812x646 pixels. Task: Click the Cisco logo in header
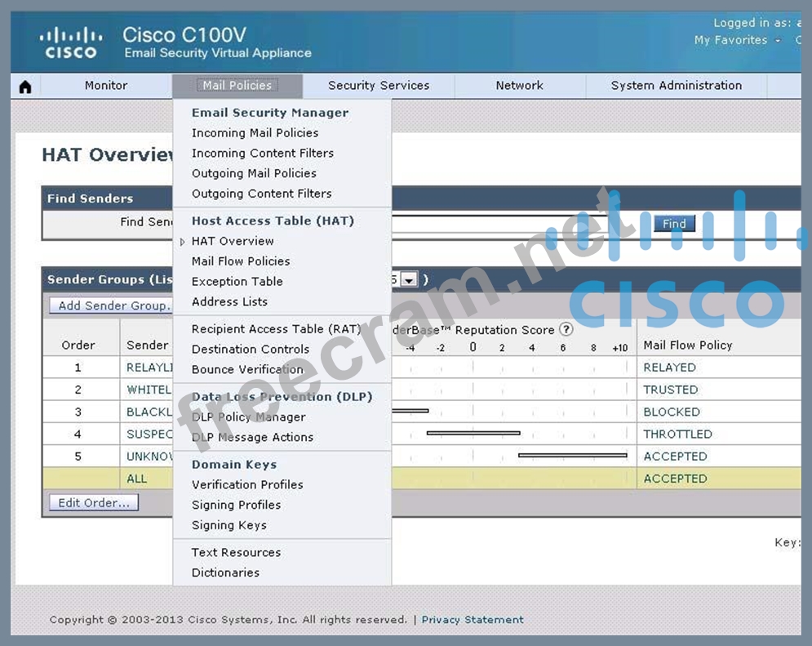point(71,43)
